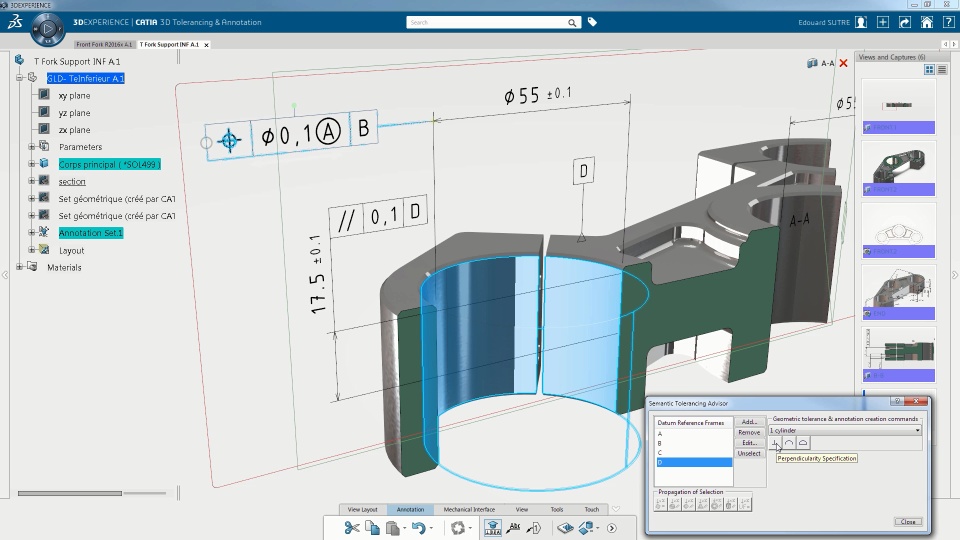The image size is (960, 540).
Task: Click the scissors Cut icon in bottom toolbar
Action: [x=352, y=528]
